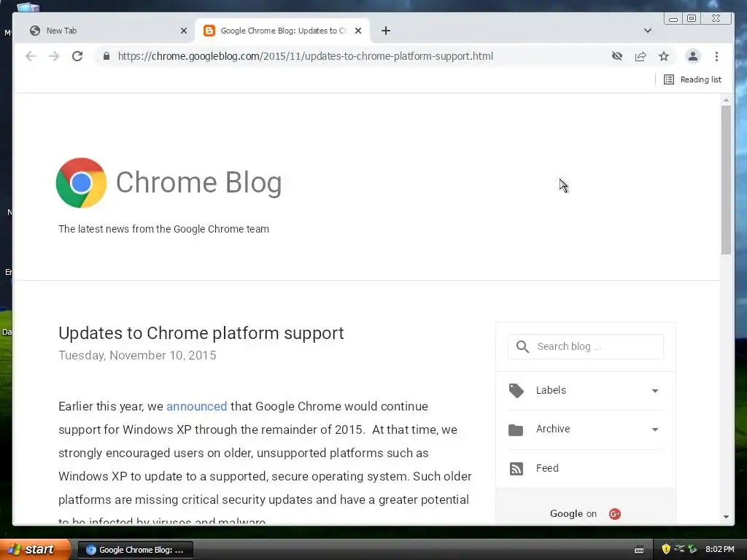Screen dimensions: 747x560
Task: Click the Labels tag icon
Action: click(x=516, y=391)
